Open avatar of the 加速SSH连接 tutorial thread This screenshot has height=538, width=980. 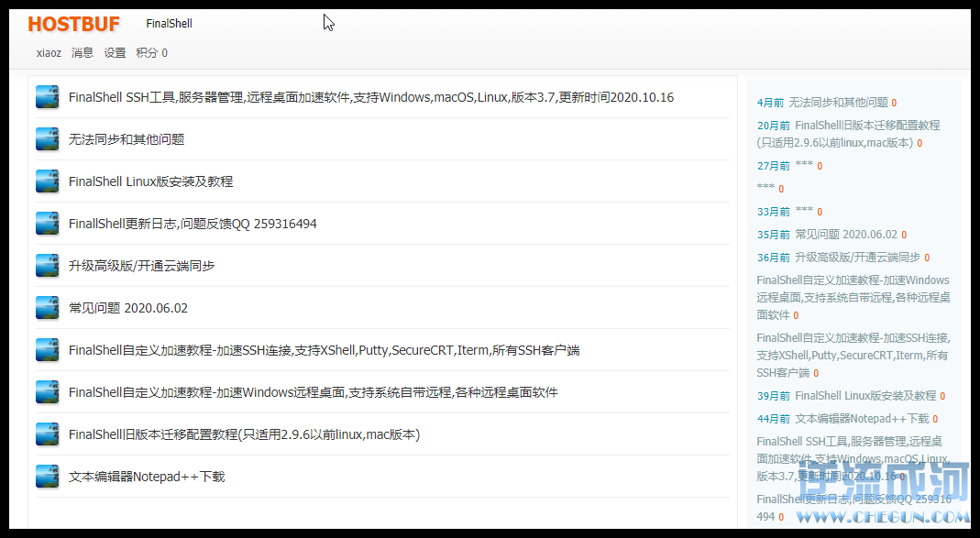point(47,350)
